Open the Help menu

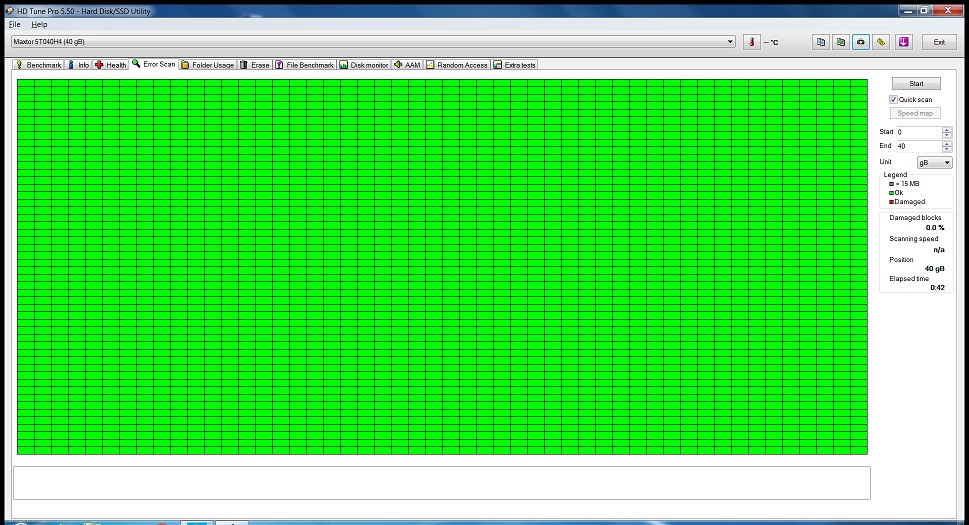[x=39, y=25]
